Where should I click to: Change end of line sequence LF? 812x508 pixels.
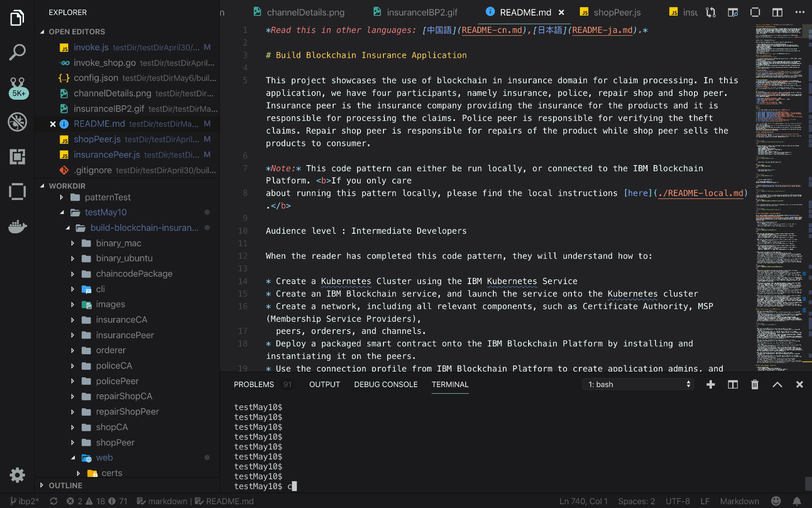[705, 501]
